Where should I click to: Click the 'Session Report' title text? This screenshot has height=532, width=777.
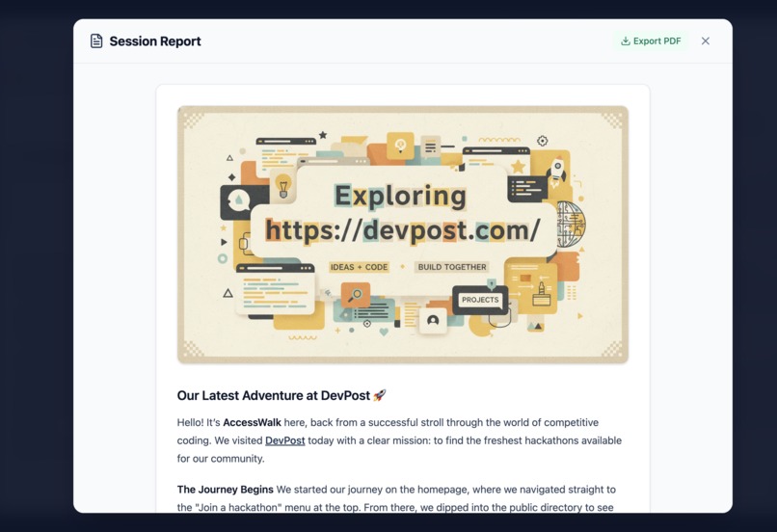point(155,41)
